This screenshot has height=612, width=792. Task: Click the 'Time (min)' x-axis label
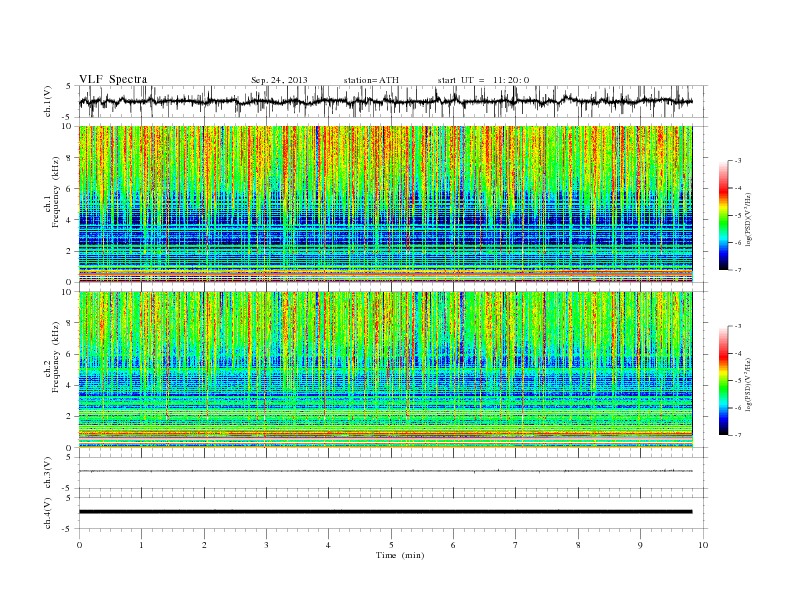(400, 555)
